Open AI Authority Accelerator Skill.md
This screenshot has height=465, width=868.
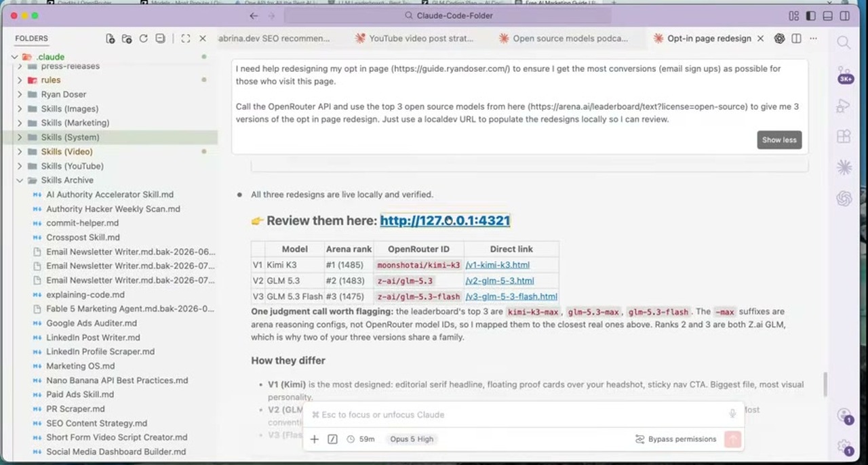(x=110, y=195)
